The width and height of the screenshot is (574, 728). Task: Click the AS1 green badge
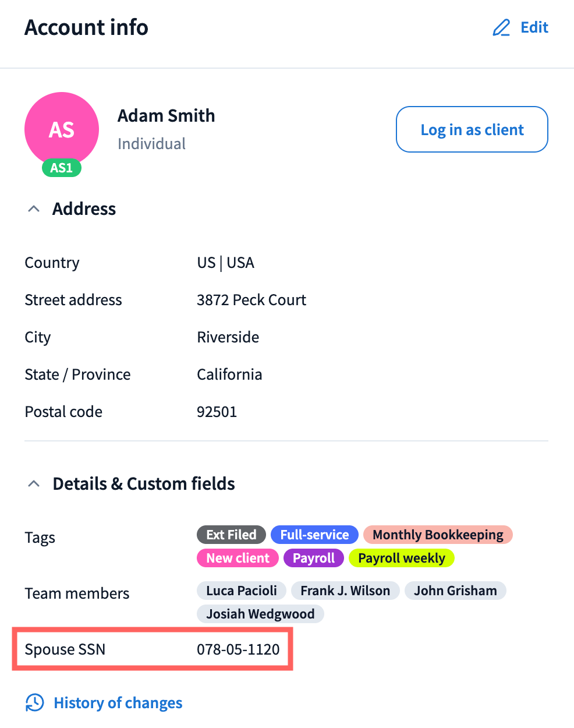[62, 168]
